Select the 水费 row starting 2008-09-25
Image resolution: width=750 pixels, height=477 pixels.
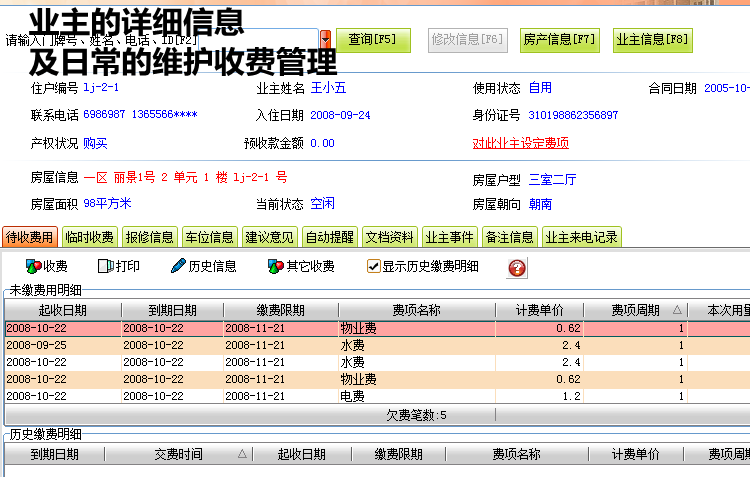377,345
